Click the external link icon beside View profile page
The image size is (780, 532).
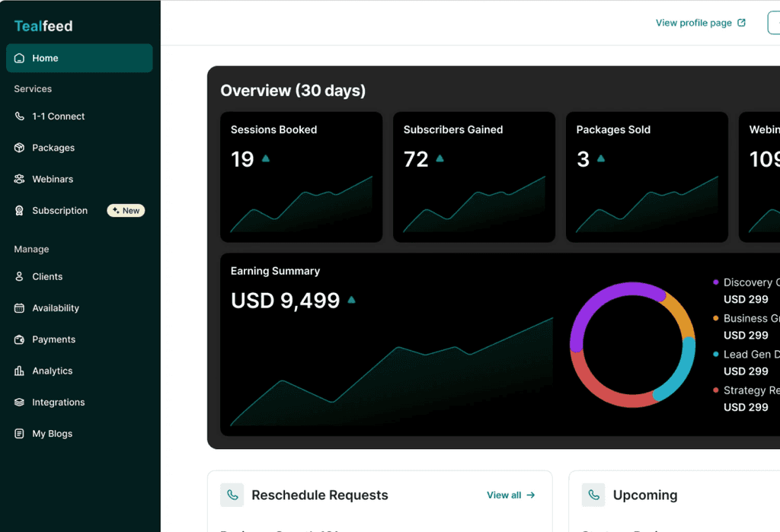click(x=741, y=23)
